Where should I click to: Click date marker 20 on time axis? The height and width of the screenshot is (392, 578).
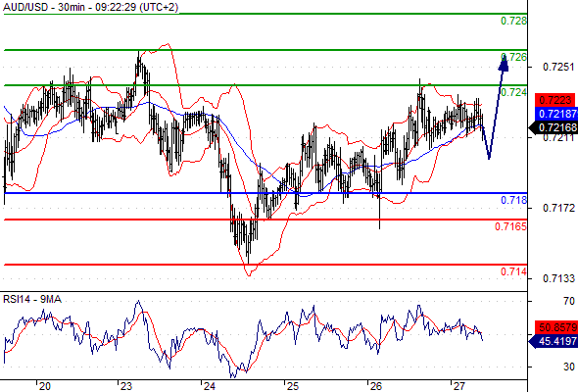pyautogui.click(x=45, y=386)
